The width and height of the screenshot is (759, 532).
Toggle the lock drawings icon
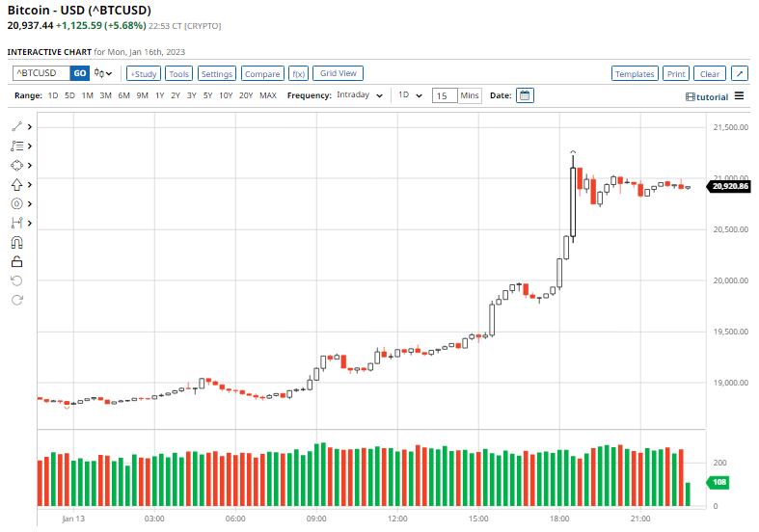pyautogui.click(x=17, y=261)
